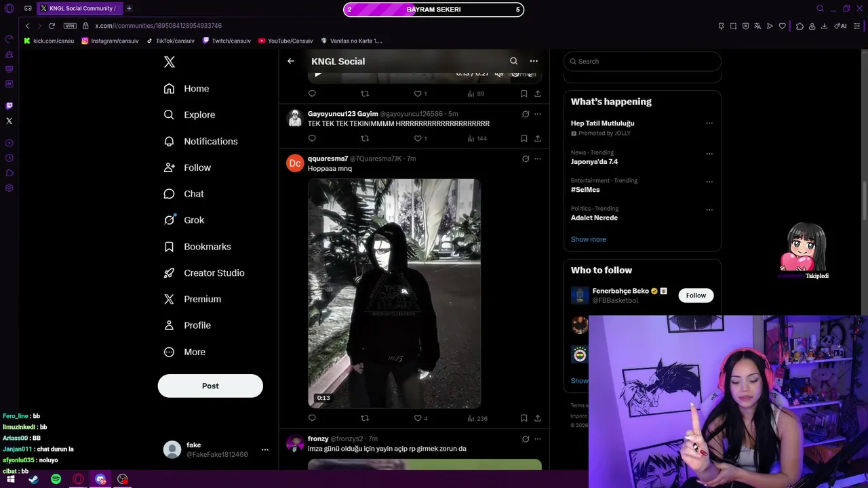The height and width of the screenshot is (488, 868).
Task: Expand the More menu in sidebar
Action: 184,352
